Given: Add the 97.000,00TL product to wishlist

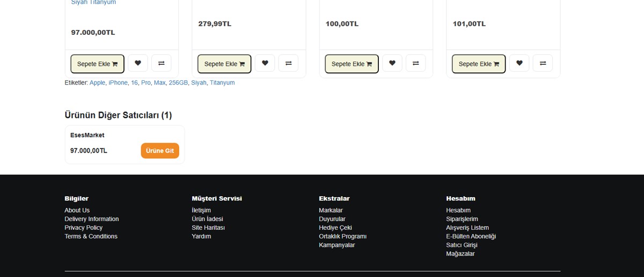Looking at the screenshot, I should [x=137, y=63].
